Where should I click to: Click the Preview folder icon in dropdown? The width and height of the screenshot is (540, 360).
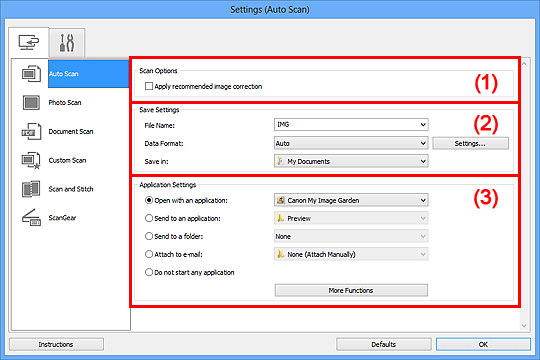(x=281, y=218)
